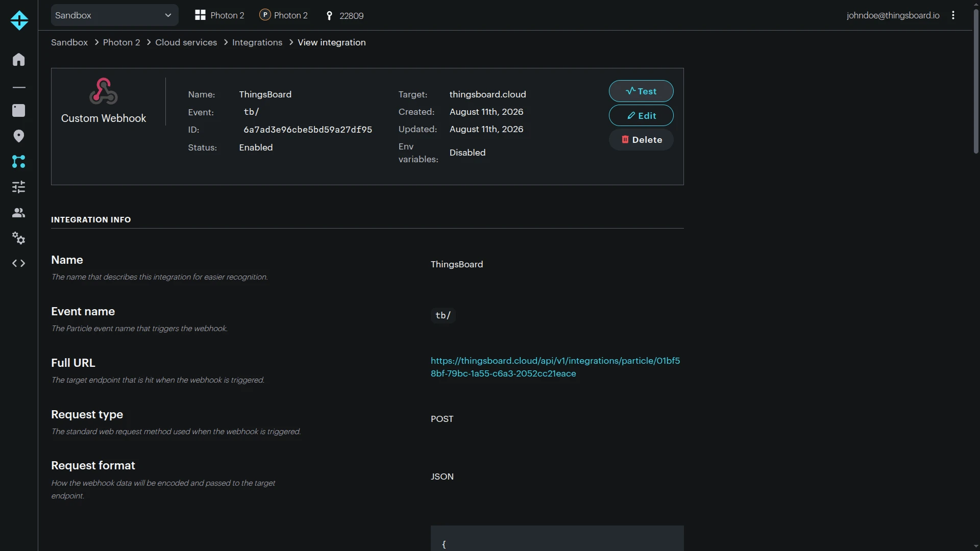Select the View integration breadcrumb
The width and height of the screenshot is (980, 551).
coord(332,42)
